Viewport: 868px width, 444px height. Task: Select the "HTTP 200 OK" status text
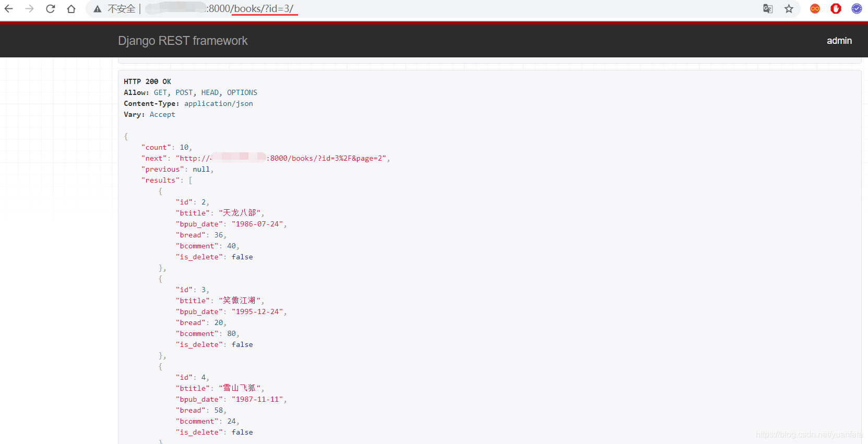point(147,81)
